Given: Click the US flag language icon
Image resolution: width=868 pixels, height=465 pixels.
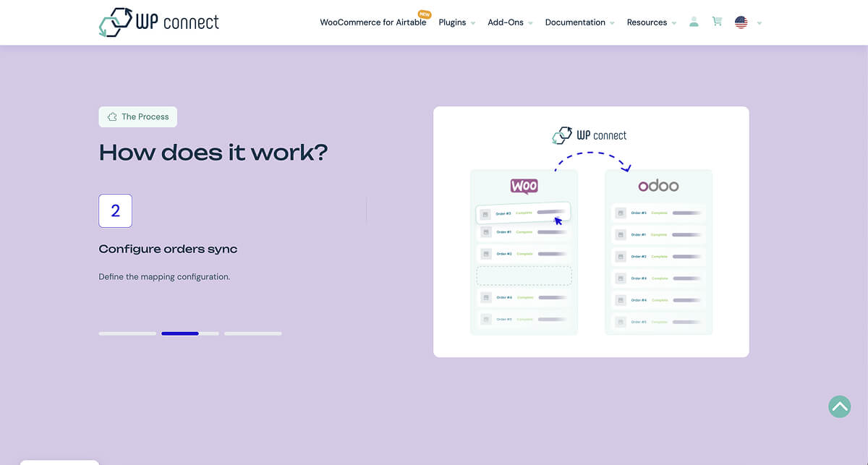Looking at the screenshot, I should click(741, 22).
